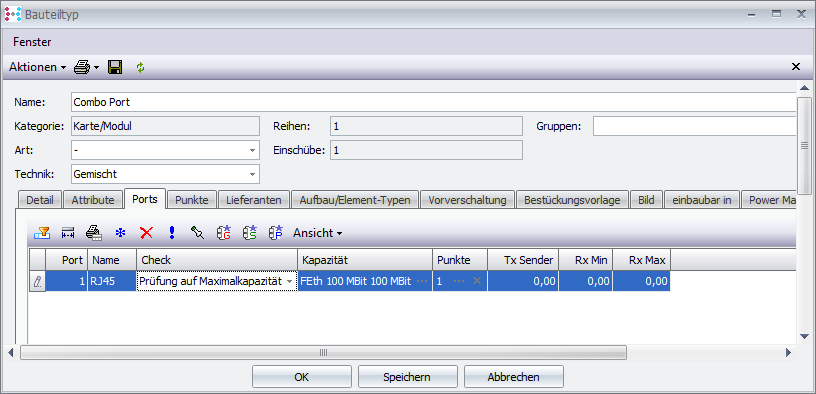The width and height of the screenshot is (816, 394).
Task: Click the Abbrechen button
Action: [x=514, y=377]
